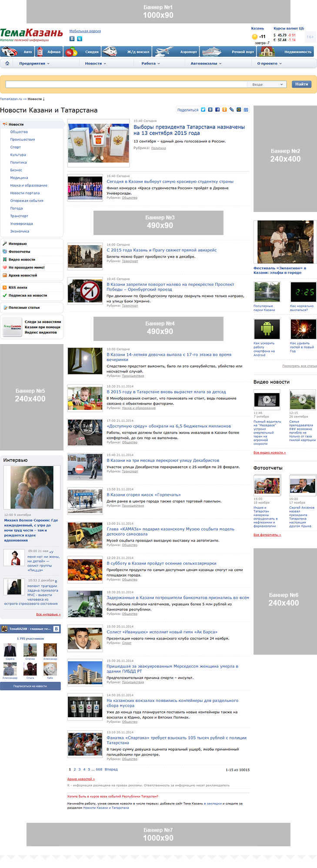
Task: Open the Twitter icon beside the logo
Action: click(80, 39)
